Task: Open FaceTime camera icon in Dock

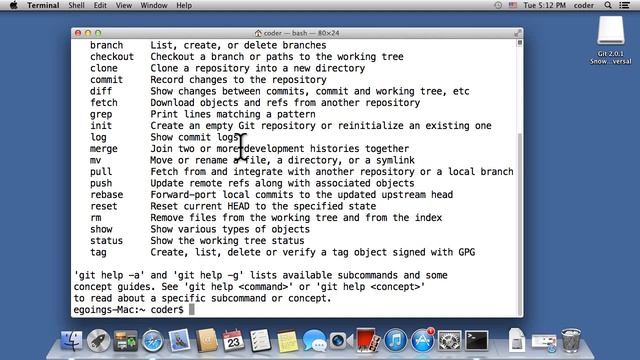Action: coord(341,340)
